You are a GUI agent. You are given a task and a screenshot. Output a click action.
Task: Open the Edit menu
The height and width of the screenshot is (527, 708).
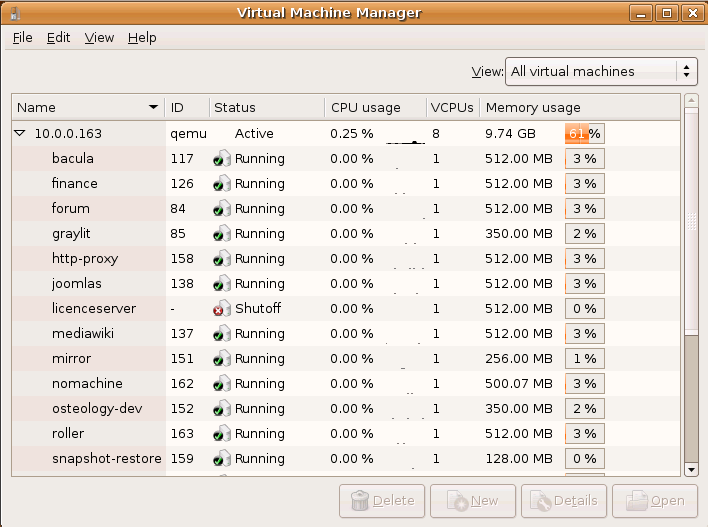click(x=58, y=37)
